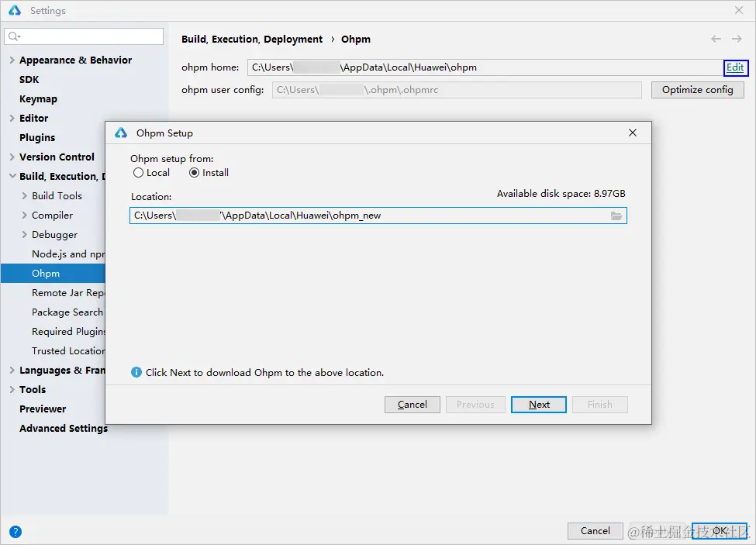This screenshot has width=756, height=545.
Task: Click the ohpm home path field
Action: 485,67
